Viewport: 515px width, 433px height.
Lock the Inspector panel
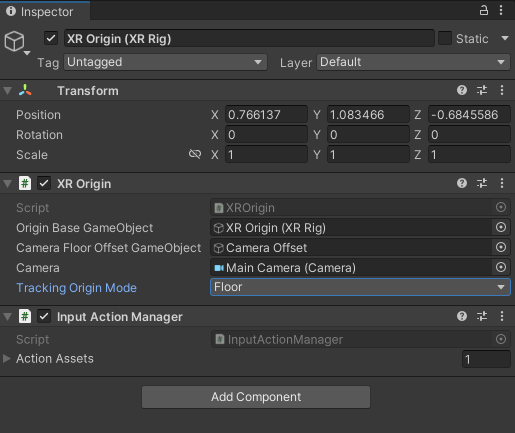click(x=484, y=10)
